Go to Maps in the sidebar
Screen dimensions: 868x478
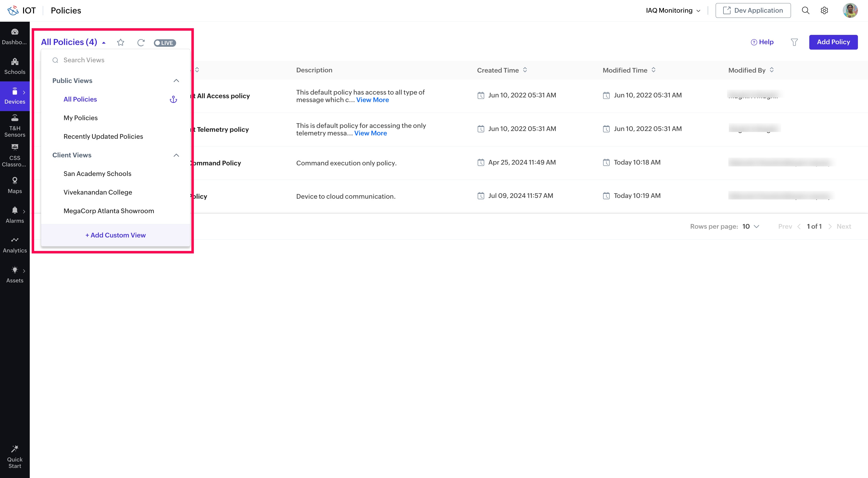pyautogui.click(x=15, y=185)
